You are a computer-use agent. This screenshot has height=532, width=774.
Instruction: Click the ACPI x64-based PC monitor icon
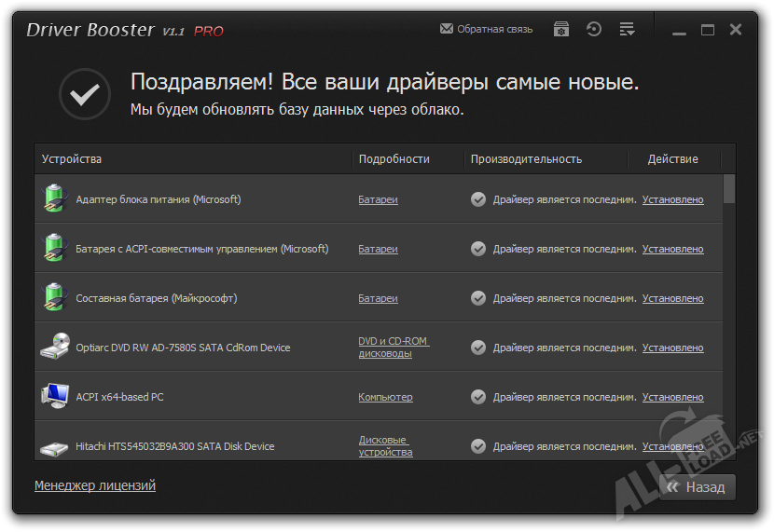click(54, 396)
